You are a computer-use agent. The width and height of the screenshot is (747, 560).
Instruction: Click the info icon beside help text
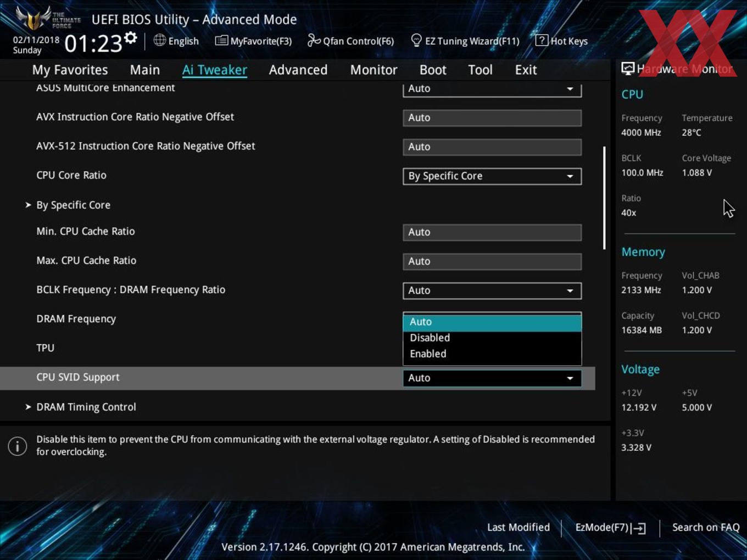(x=18, y=446)
